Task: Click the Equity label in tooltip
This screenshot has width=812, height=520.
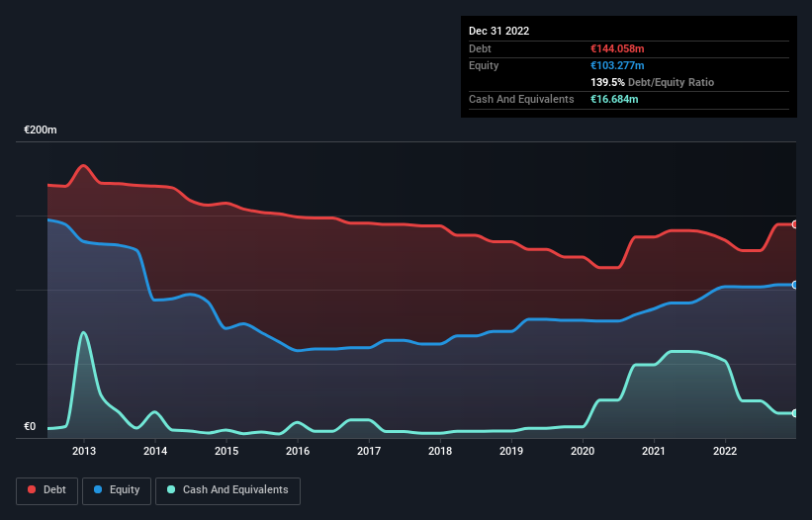Action: coord(484,65)
